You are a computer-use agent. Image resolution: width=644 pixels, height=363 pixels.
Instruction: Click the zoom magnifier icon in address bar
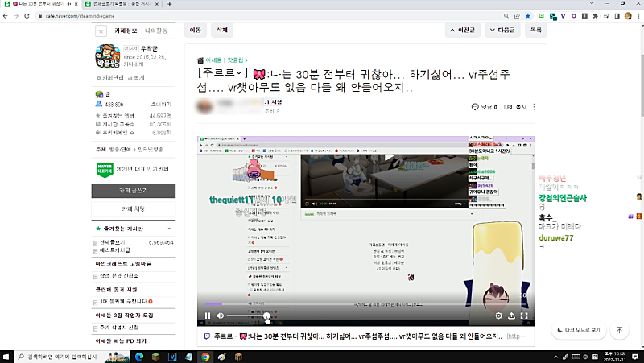click(506, 16)
